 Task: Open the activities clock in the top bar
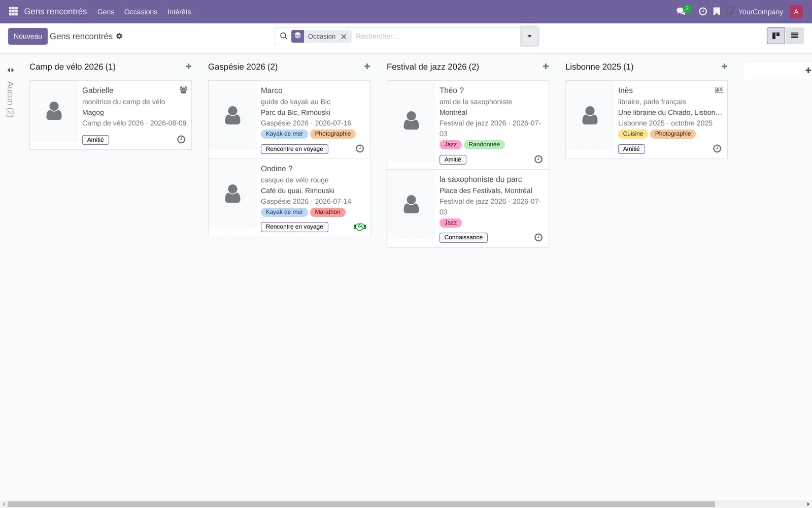pyautogui.click(x=703, y=11)
